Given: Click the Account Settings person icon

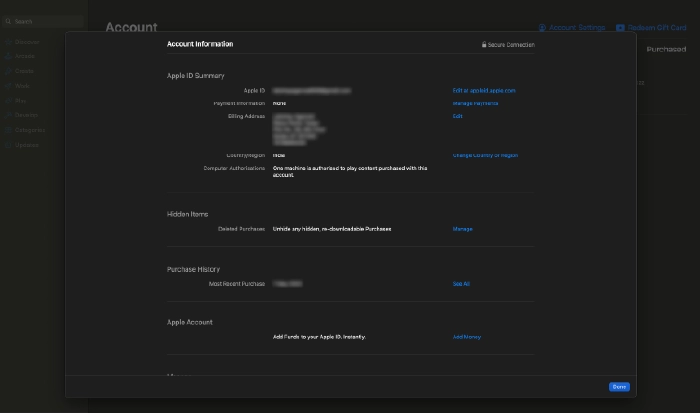Looking at the screenshot, I should pos(542,28).
